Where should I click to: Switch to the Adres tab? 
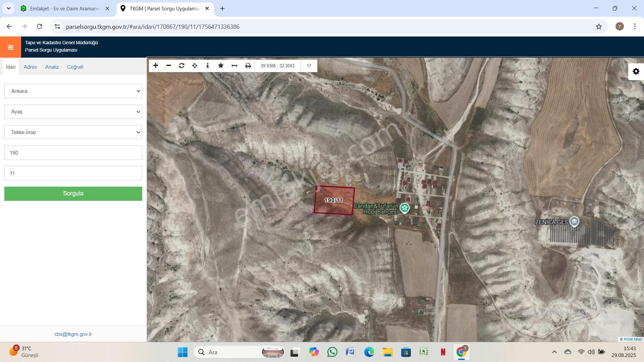[x=30, y=67]
